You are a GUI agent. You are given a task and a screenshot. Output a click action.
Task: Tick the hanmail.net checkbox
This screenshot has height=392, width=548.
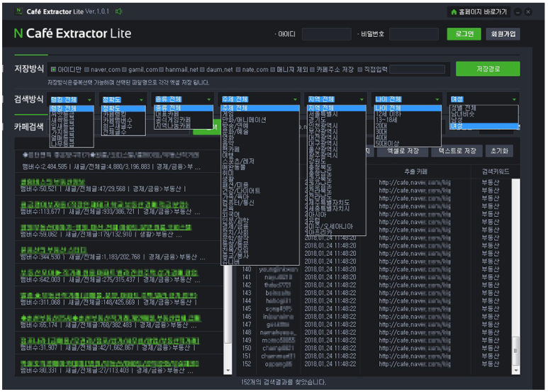(161, 69)
